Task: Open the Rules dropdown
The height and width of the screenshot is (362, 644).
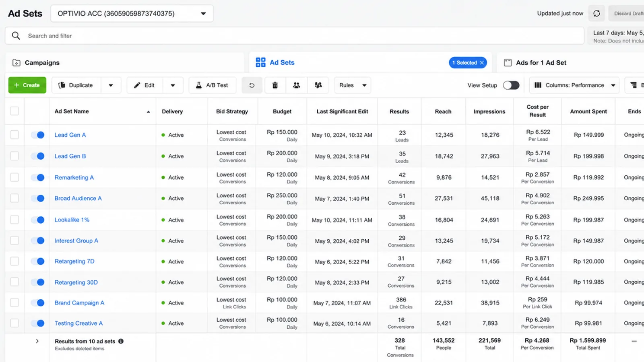Action: 353,85
